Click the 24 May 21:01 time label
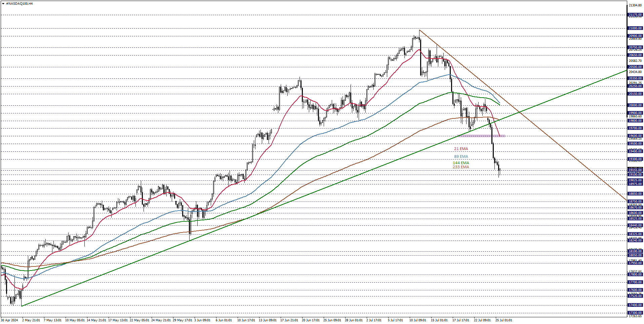Image resolution: width=644 pixels, height=324 pixels. 161,320
